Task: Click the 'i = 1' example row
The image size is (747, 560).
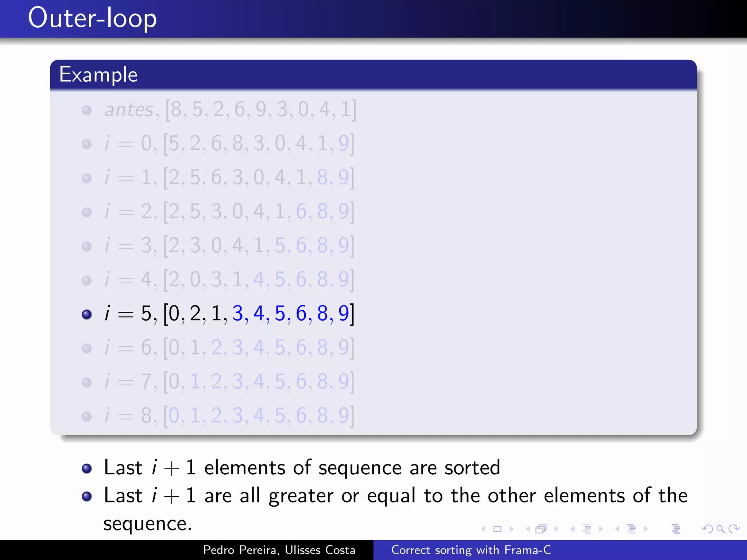Action: [229, 178]
